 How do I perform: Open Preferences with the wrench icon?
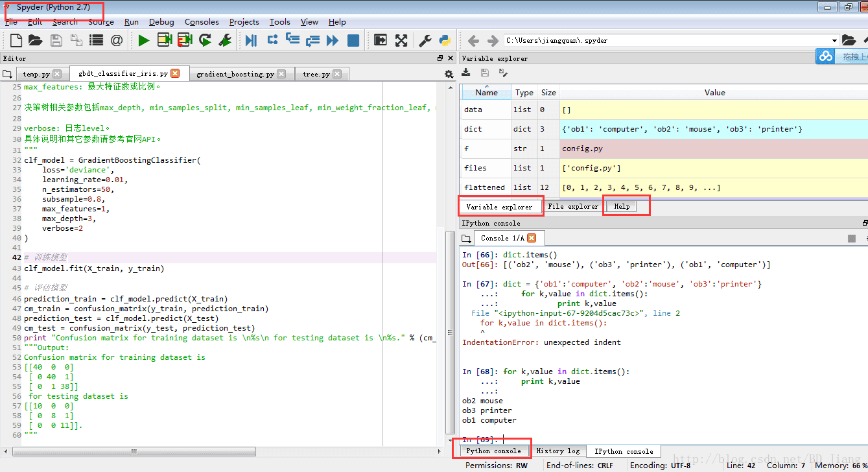(425, 41)
